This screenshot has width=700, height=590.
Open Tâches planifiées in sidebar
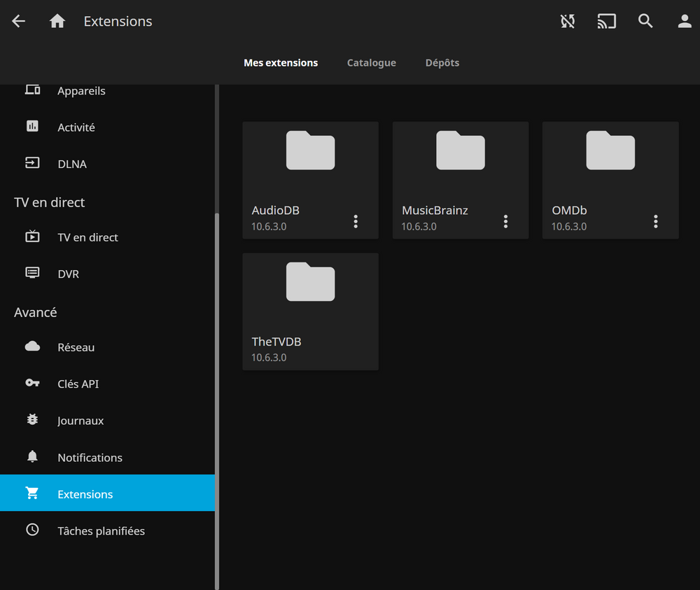(101, 531)
